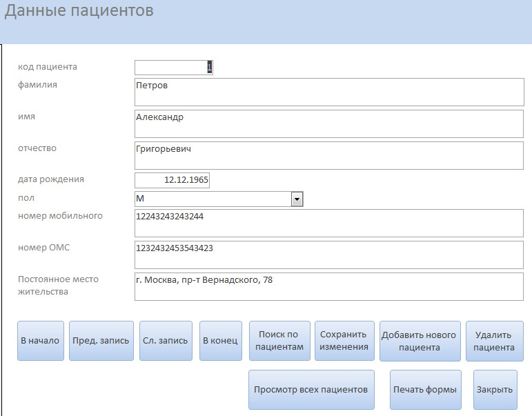Viewport: 532px width, 416px height.
Task: Click the отчество label
Action: [x=37, y=148]
